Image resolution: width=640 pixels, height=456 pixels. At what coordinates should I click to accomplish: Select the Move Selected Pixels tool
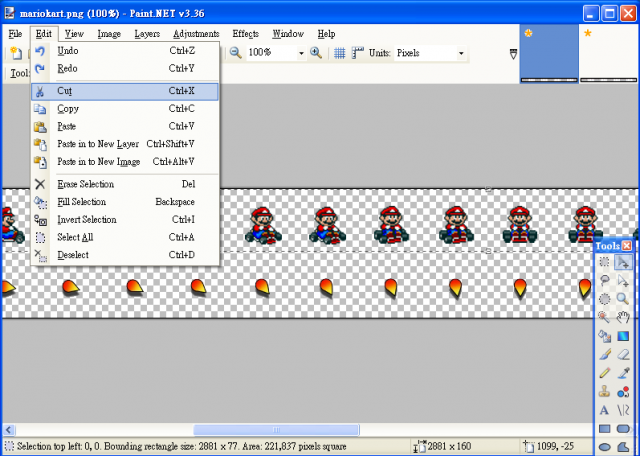pos(623,262)
